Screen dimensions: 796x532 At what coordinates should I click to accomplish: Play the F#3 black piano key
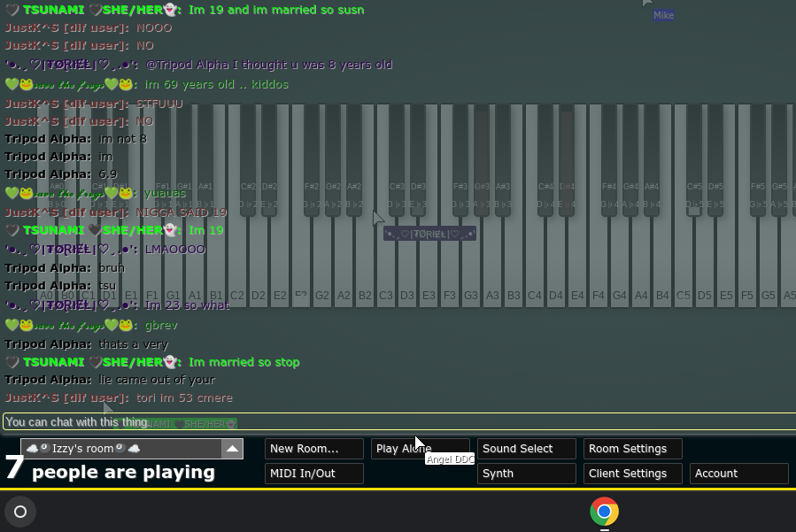tap(460, 160)
